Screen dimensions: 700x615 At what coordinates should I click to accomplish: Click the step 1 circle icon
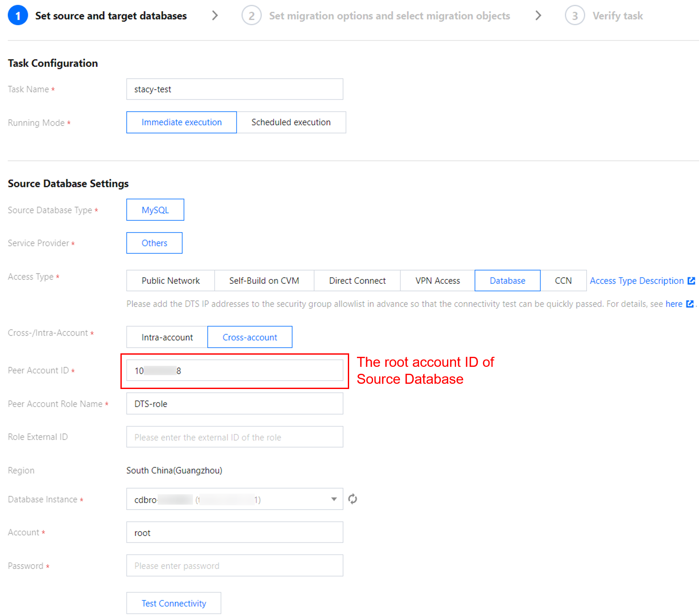click(18, 16)
